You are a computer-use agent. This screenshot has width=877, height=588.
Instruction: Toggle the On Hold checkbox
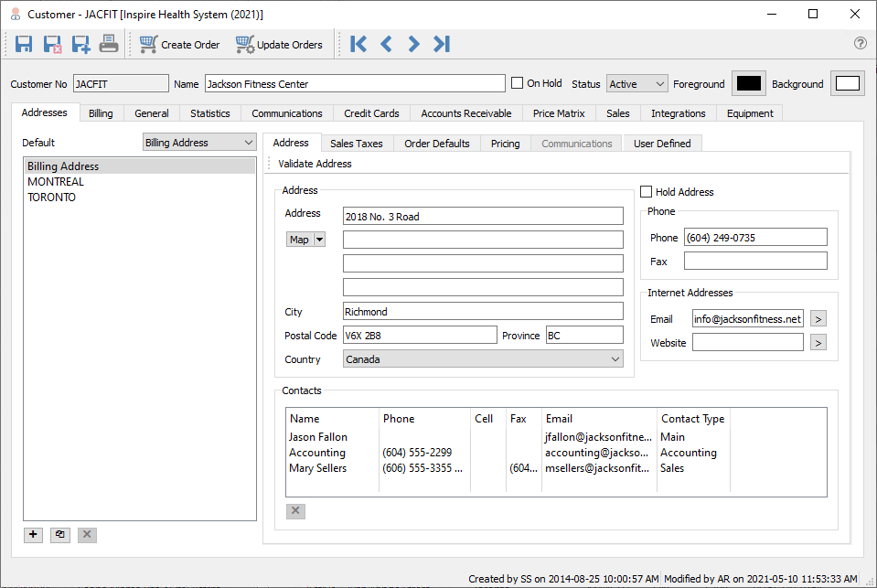click(518, 83)
